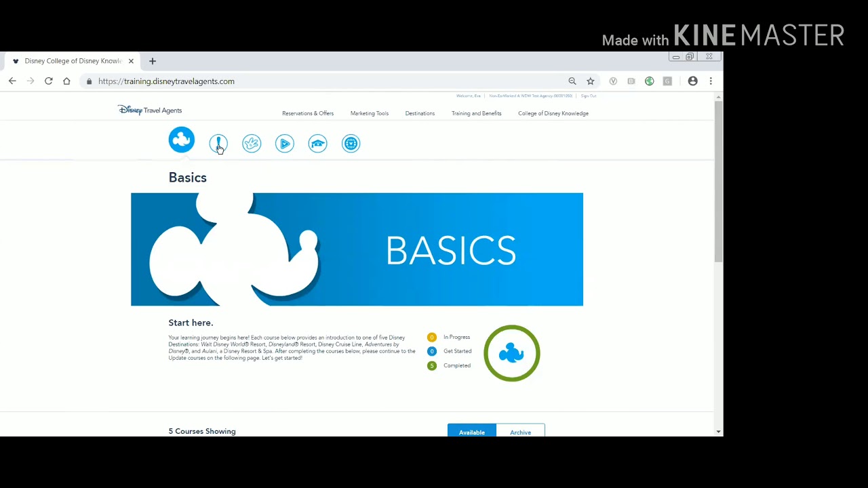The width and height of the screenshot is (868, 488).
Task: Open the play button videos category icon
Action: (x=285, y=144)
